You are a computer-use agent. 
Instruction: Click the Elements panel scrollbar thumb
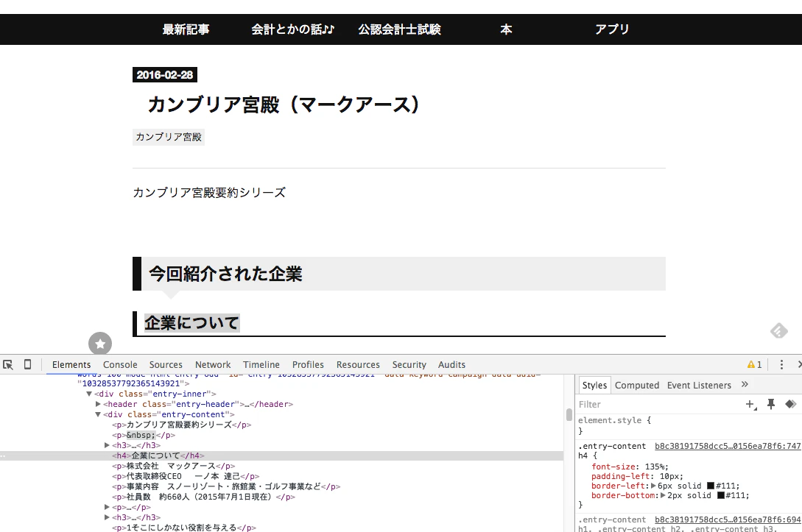tap(569, 414)
